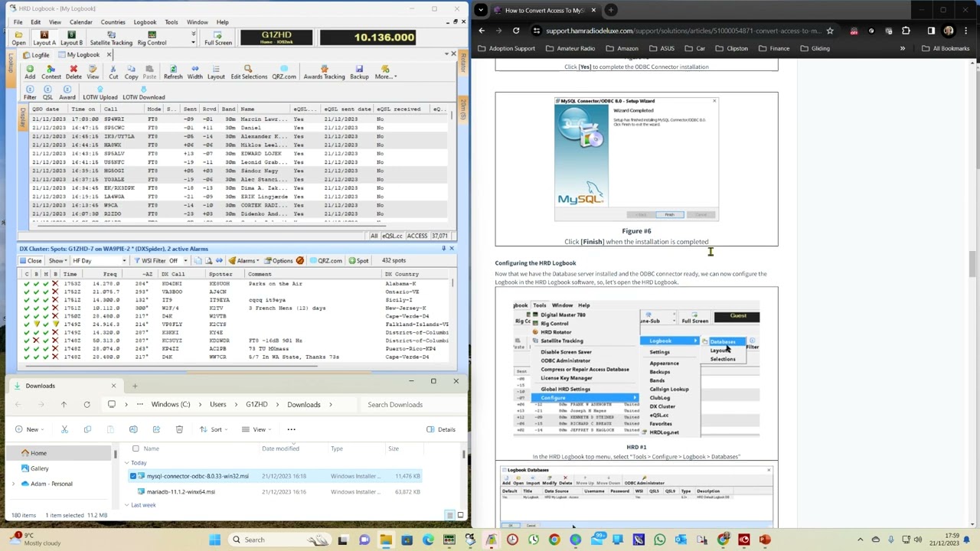
Task: Open the Calendar menu
Action: click(x=80, y=22)
